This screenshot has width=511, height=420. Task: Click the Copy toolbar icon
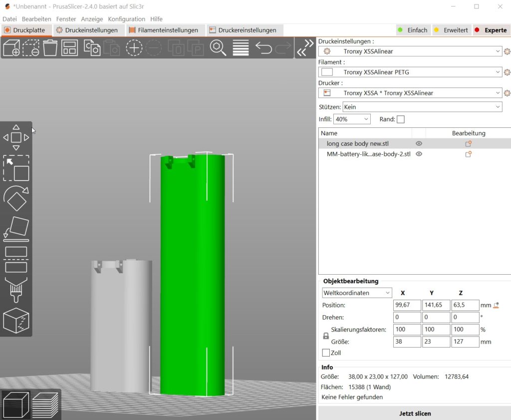pyautogui.click(x=92, y=47)
